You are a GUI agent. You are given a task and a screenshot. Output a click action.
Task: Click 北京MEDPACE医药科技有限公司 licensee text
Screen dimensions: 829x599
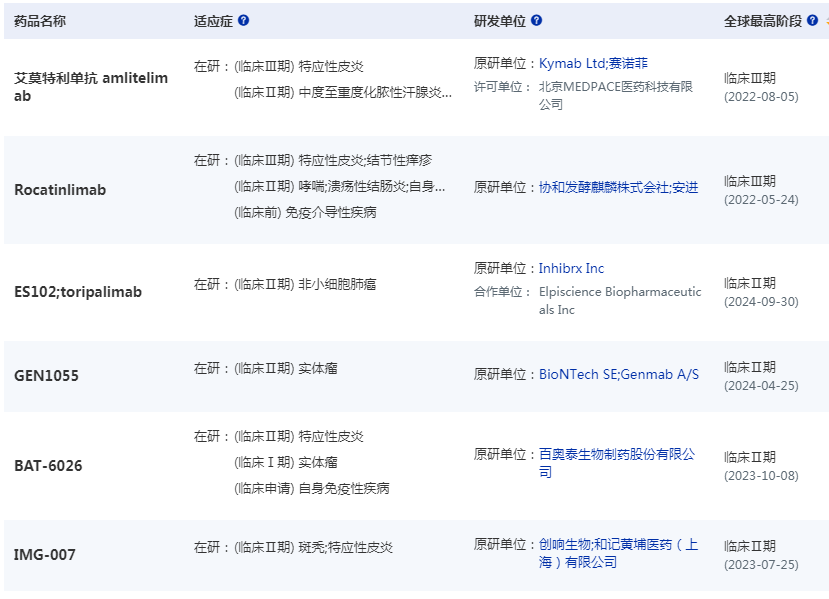[615, 96]
